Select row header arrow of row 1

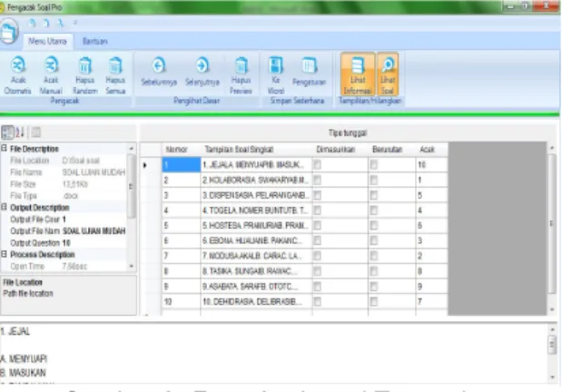coord(151,165)
